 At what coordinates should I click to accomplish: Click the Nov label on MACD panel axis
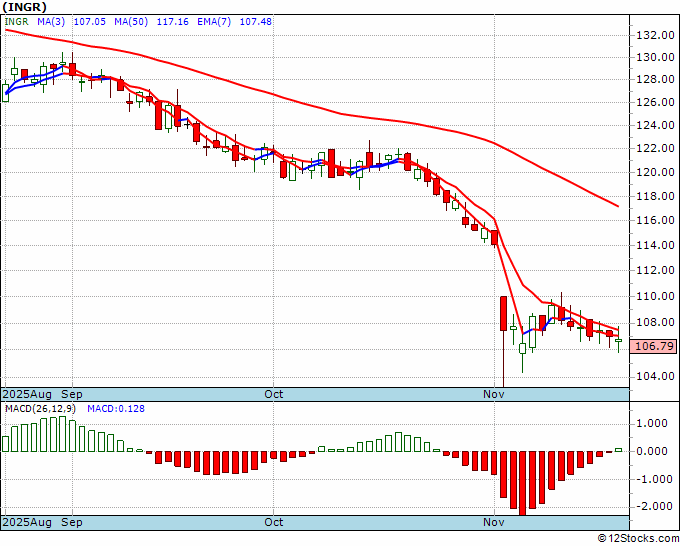tap(494, 522)
